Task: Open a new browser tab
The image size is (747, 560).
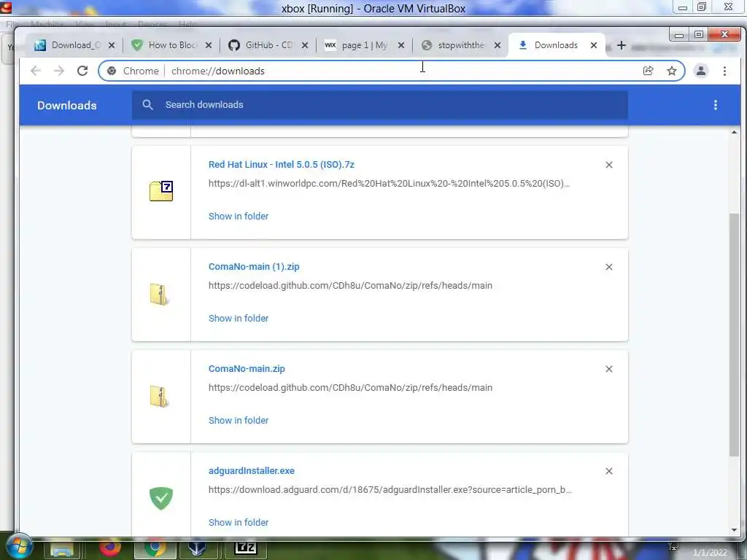Action: [622, 45]
